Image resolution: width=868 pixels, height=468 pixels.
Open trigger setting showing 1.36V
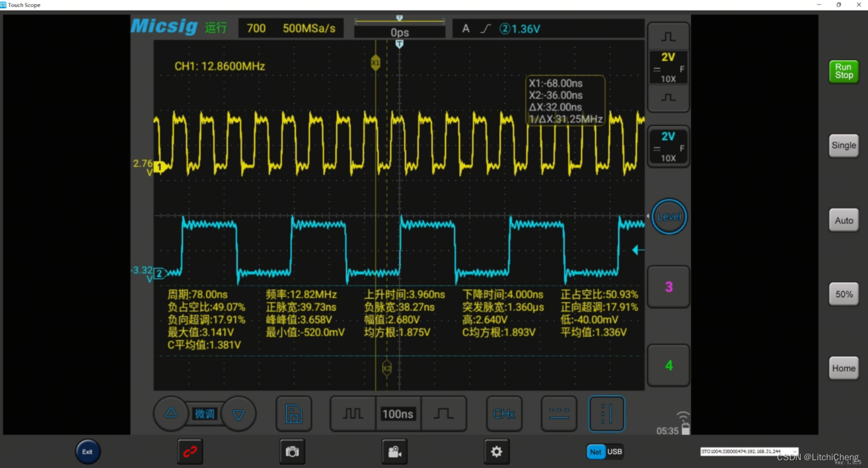tap(548, 29)
